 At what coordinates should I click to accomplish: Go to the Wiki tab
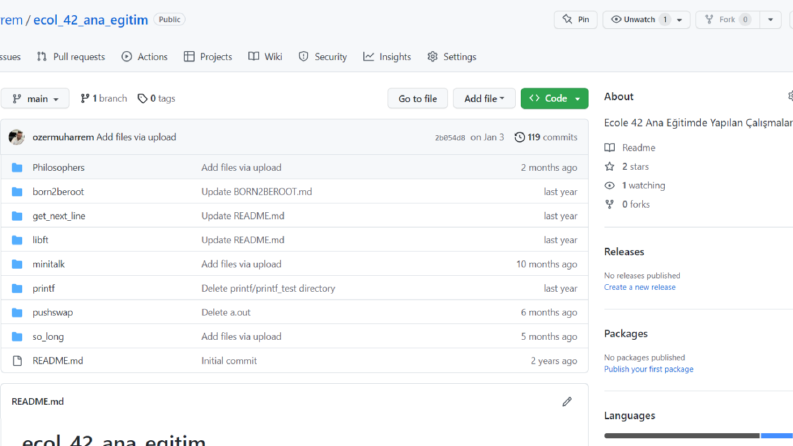coord(265,57)
